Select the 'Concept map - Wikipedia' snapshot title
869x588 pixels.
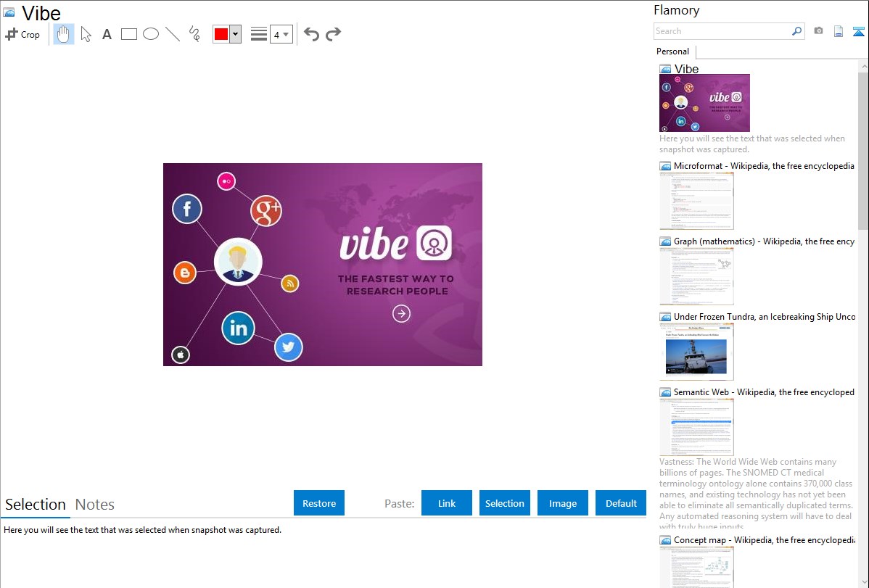pos(764,539)
